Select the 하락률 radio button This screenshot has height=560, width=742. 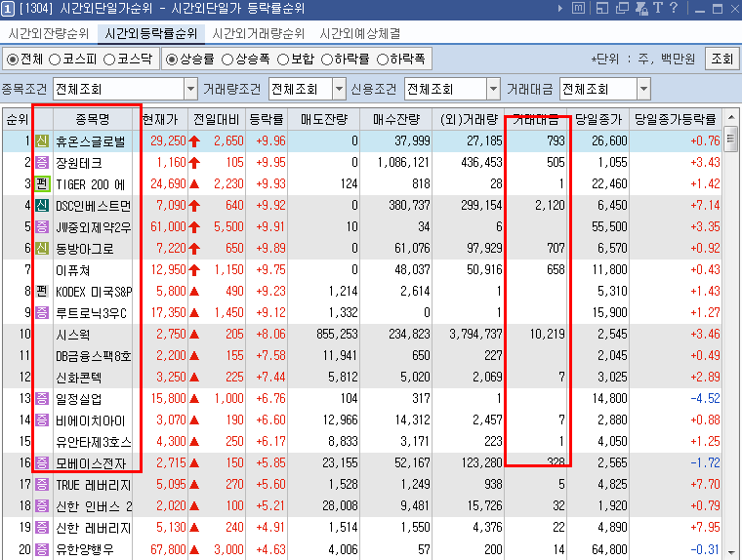click(327, 60)
